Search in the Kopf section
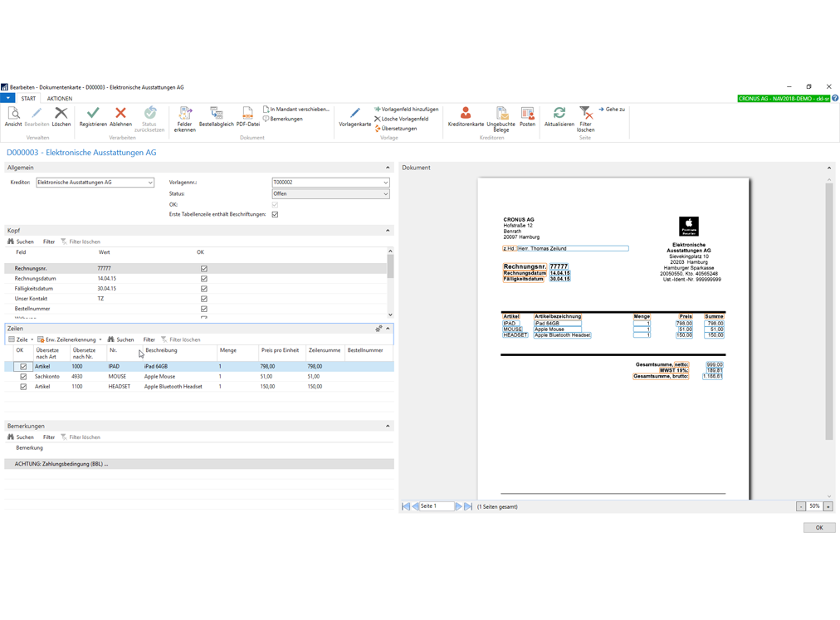840x620 pixels. [21, 242]
